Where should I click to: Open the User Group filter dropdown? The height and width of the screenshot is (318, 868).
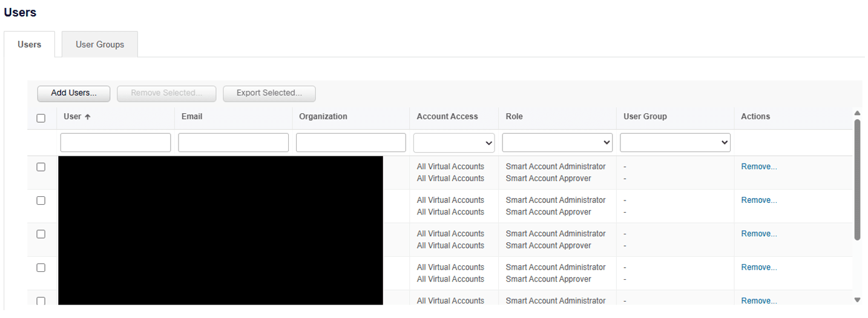[675, 143]
